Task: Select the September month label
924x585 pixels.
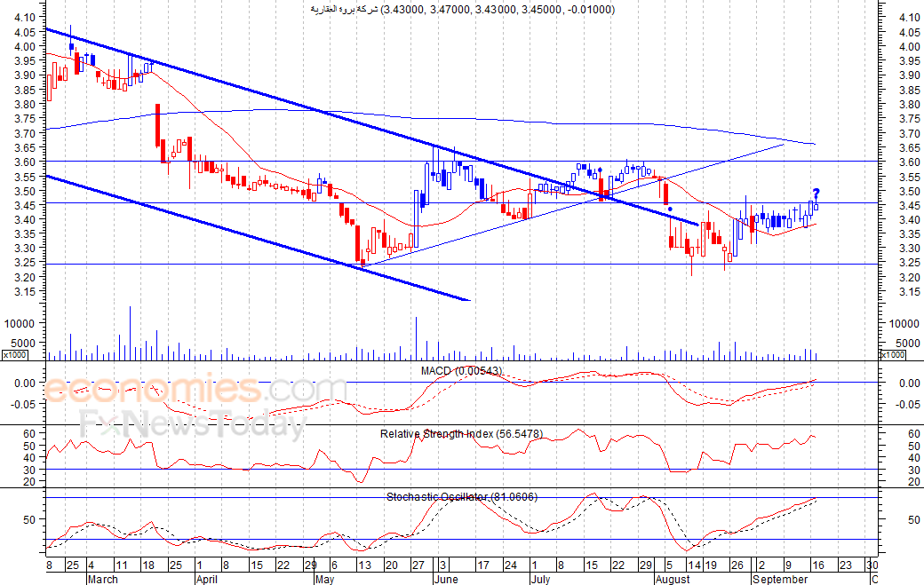Action: [x=780, y=579]
